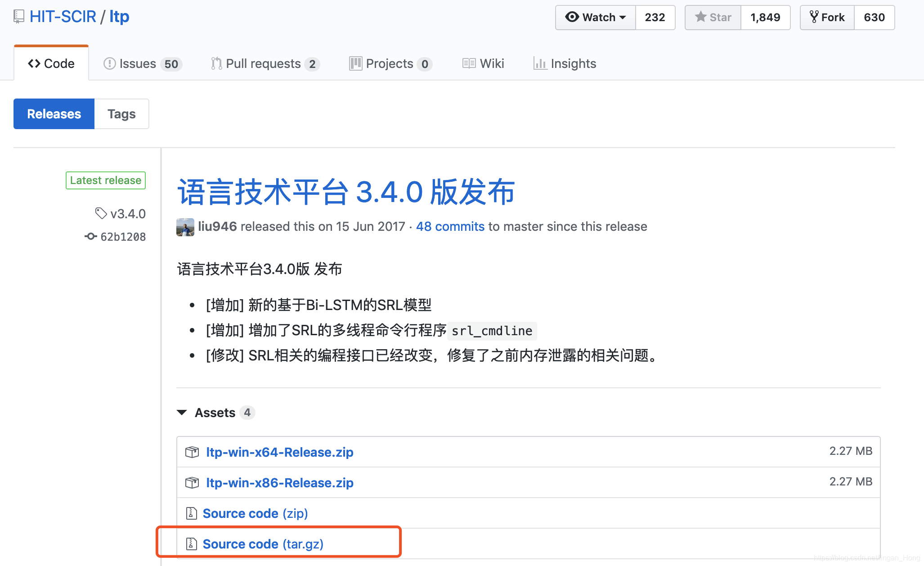Select the Tags tab

click(121, 113)
